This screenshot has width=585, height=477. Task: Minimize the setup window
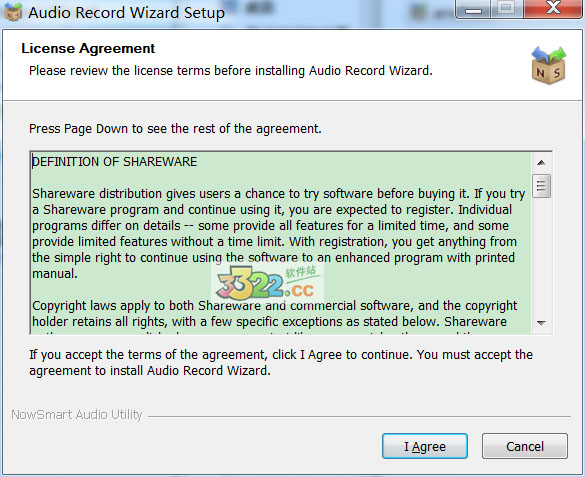point(473,9)
